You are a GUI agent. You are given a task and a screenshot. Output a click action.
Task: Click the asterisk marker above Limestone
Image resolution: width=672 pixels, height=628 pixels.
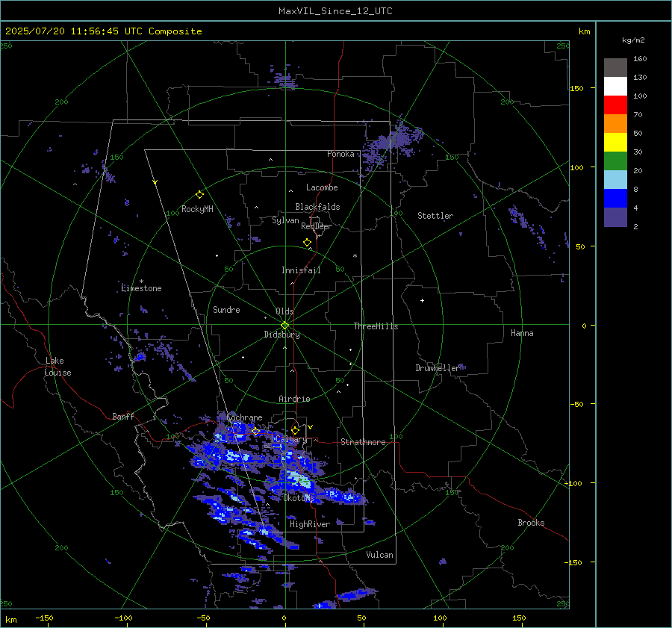(141, 282)
